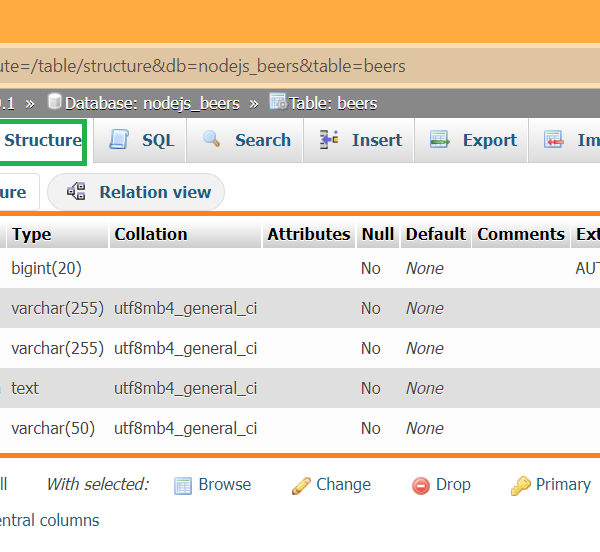The width and height of the screenshot is (600, 552).
Task: Click the key icon beside Primary
Action: click(520, 485)
